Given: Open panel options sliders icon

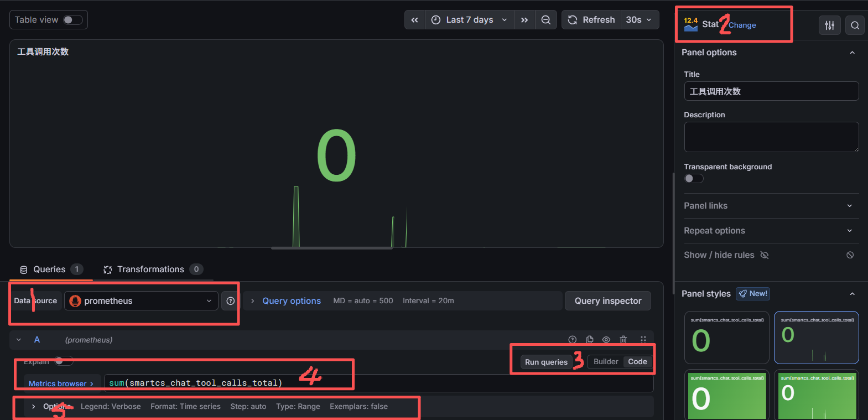Looking at the screenshot, I should tap(830, 25).
